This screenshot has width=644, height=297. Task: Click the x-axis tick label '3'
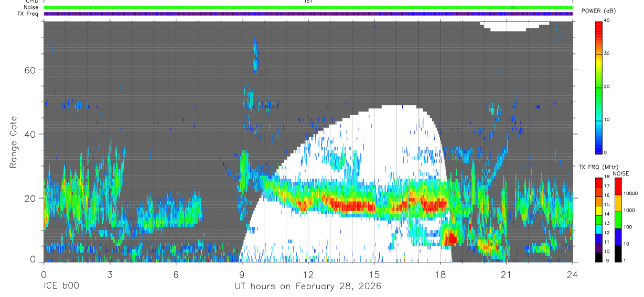(x=110, y=274)
